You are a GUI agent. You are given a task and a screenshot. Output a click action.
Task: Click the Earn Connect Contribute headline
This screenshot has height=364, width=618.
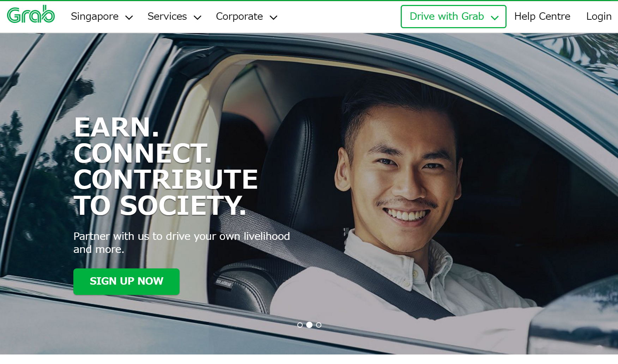coord(166,166)
